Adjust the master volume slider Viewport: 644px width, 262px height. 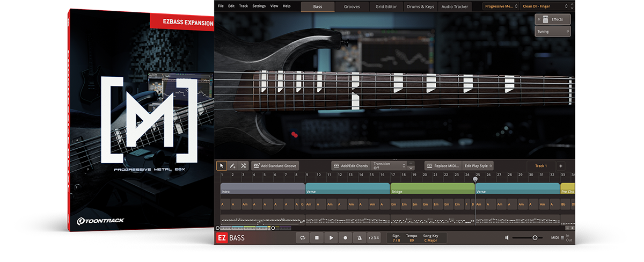[535, 238]
